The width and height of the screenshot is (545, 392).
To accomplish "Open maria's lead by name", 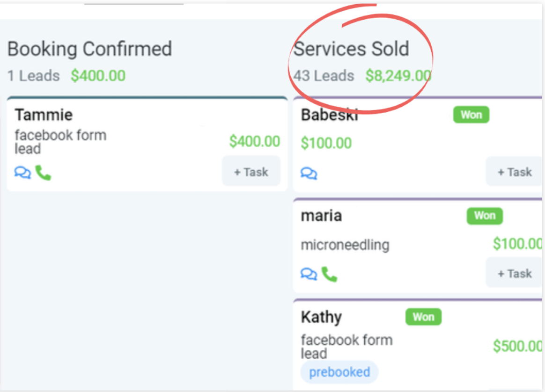I will (x=322, y=216).
